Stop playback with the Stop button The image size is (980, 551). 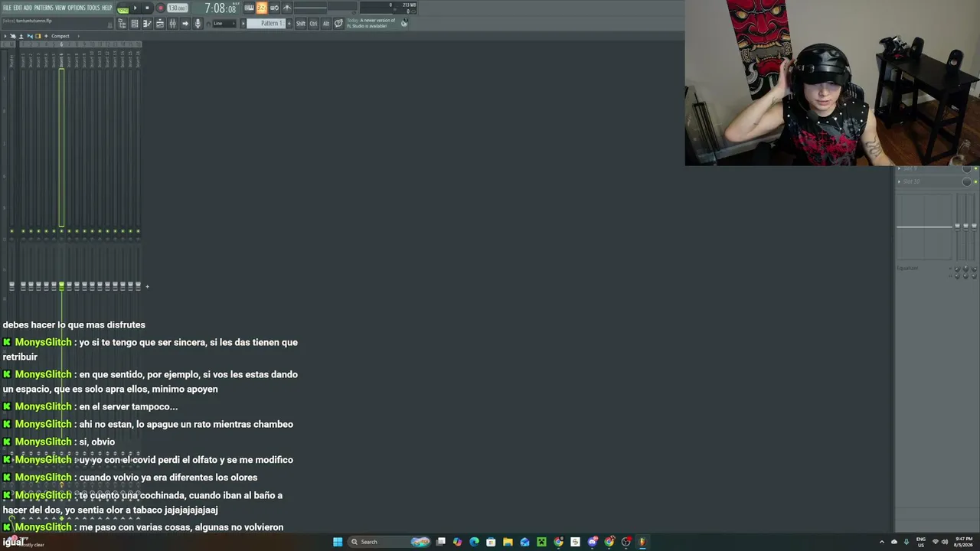pyautogui.click(x=147, y=8)
